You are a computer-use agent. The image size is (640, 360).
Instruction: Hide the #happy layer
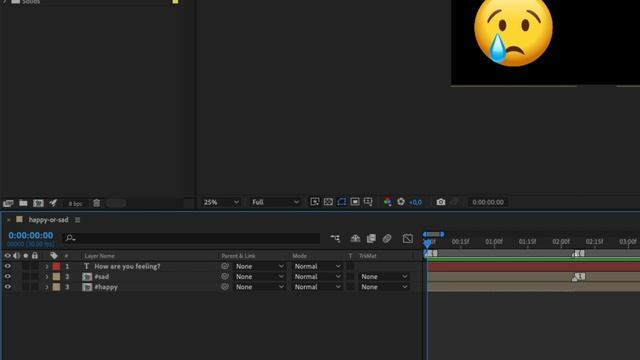[7, 287]
